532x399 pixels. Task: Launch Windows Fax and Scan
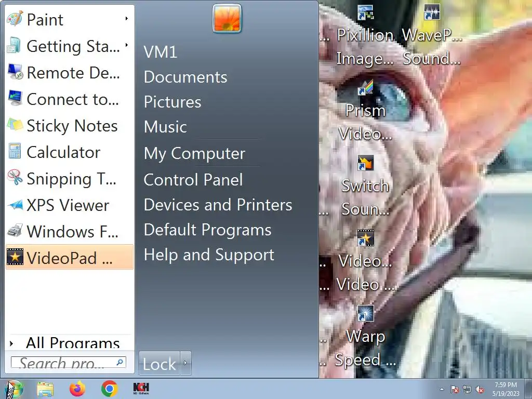click(x=69, y=231)
